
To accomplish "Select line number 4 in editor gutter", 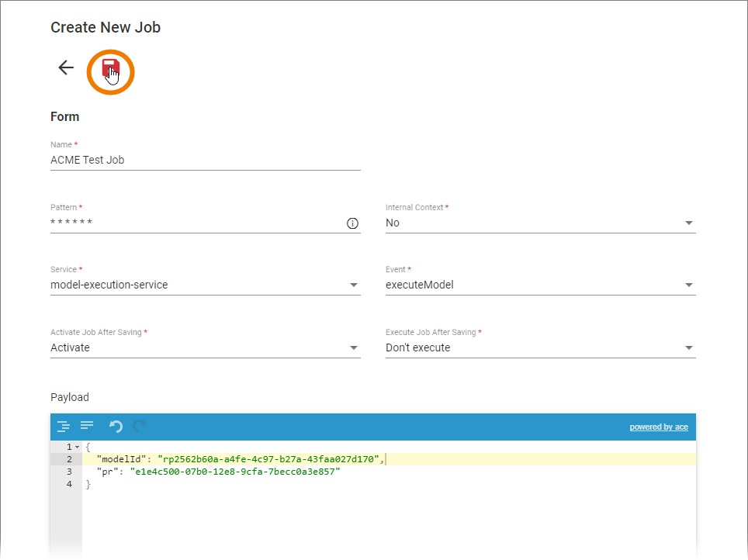I will (69, 484).
